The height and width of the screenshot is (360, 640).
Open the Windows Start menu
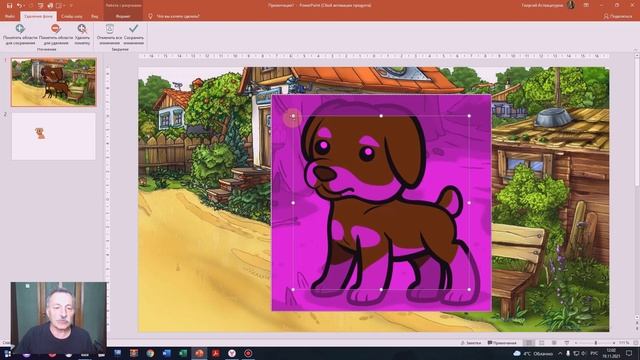point(7,353)
